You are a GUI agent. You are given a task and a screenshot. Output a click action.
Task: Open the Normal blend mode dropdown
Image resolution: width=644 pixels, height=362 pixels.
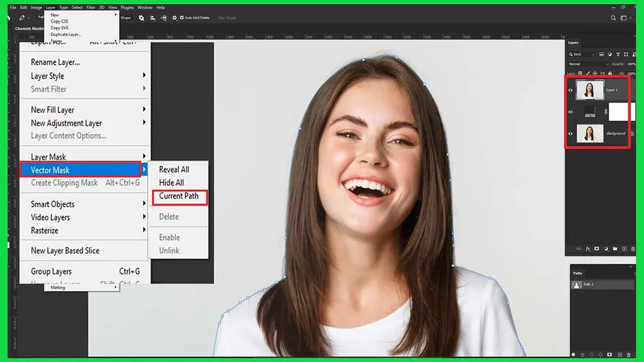pos(588,64)
